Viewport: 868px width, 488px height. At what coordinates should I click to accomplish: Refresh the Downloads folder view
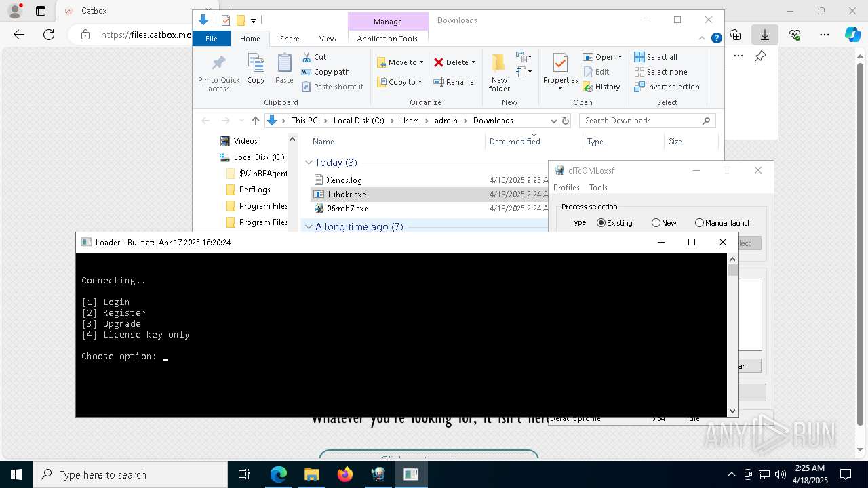tap(567, 121)
